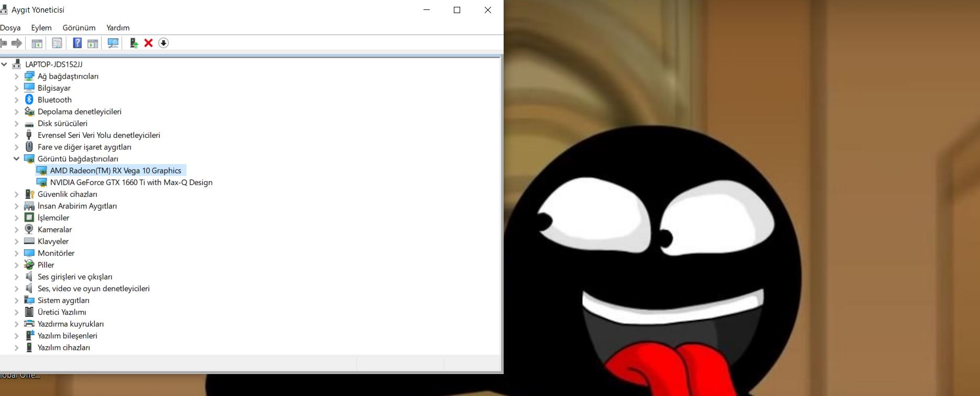Select the Yazdırma kuyrukları label

(x=71, y=324)
